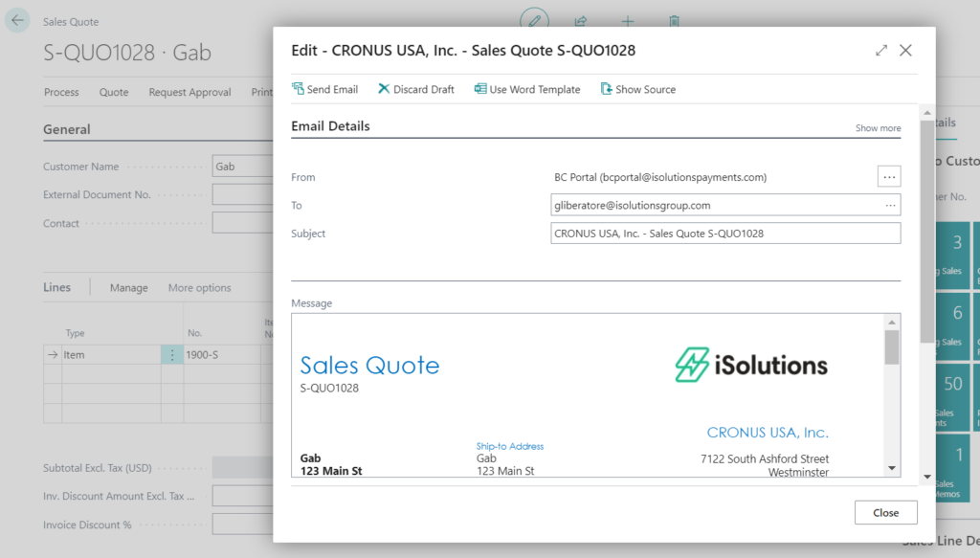
Task: Click the Contact field
Action: (242, 222)
